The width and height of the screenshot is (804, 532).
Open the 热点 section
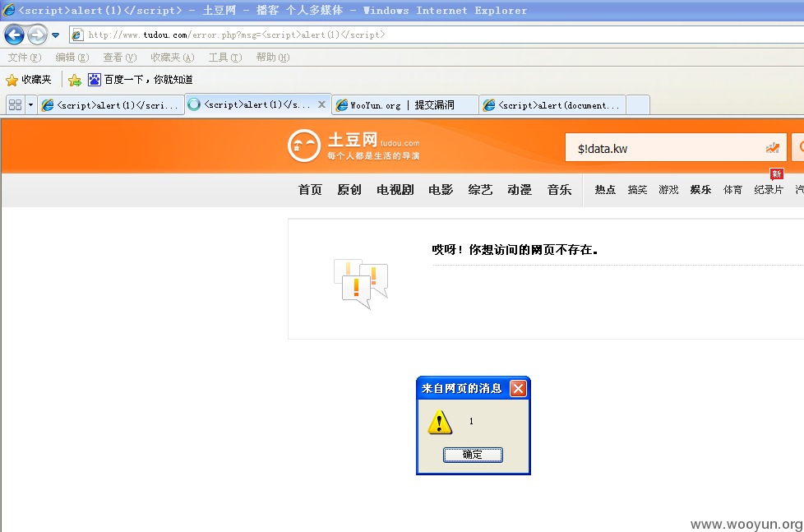coord(605,190)
